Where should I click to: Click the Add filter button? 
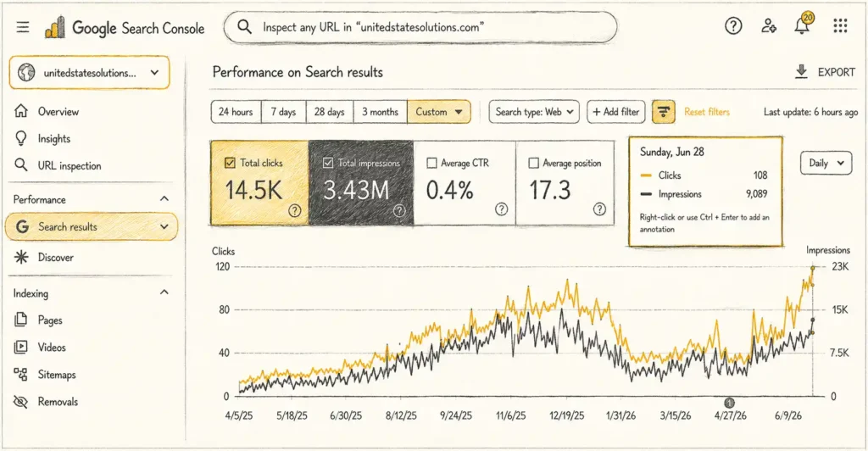pos(615,112)
